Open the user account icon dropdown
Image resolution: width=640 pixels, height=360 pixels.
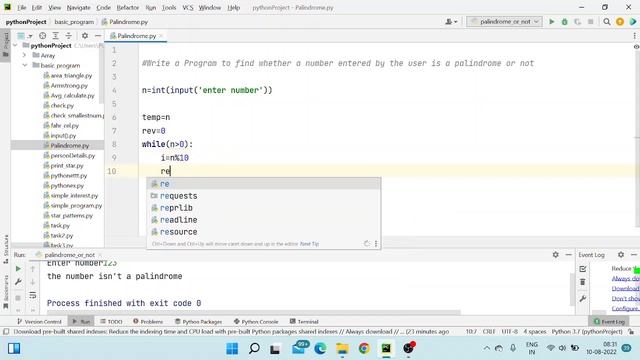451,22
